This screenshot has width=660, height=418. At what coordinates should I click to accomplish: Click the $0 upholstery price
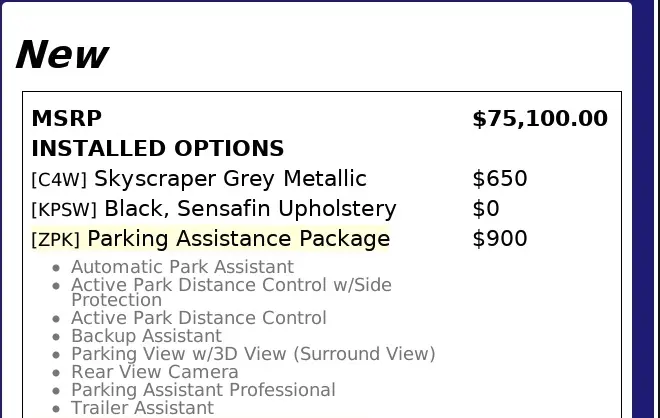click(486, 209)
